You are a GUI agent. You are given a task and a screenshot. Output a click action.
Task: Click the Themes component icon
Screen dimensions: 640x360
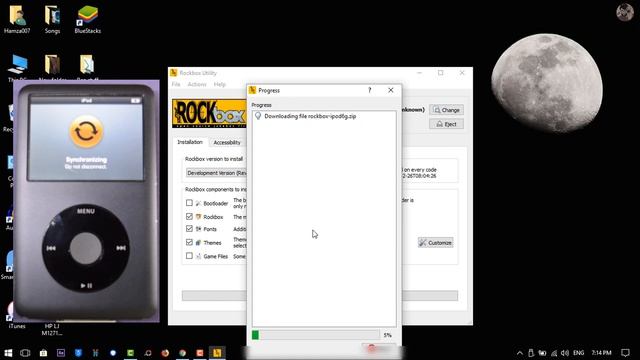[x=198, y=242]
